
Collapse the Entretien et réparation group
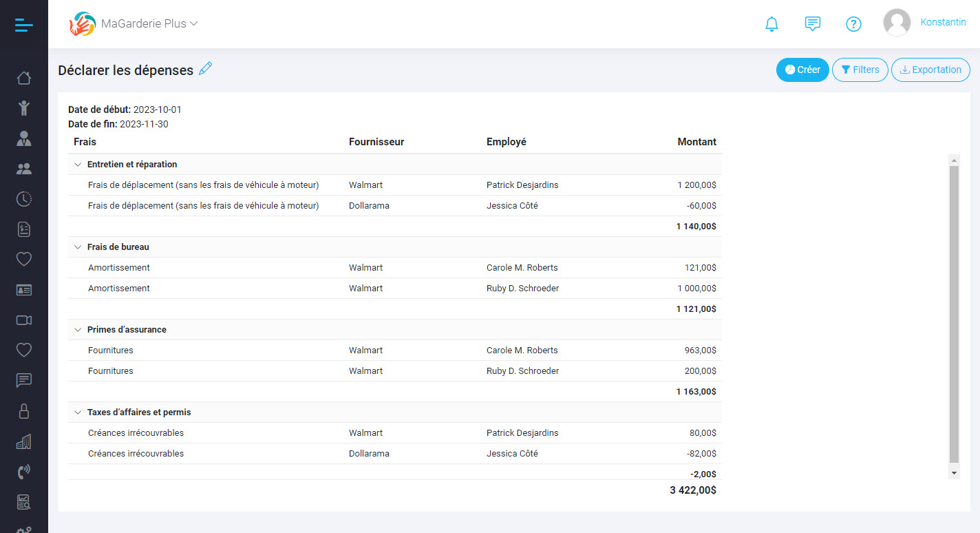point(77,164)
